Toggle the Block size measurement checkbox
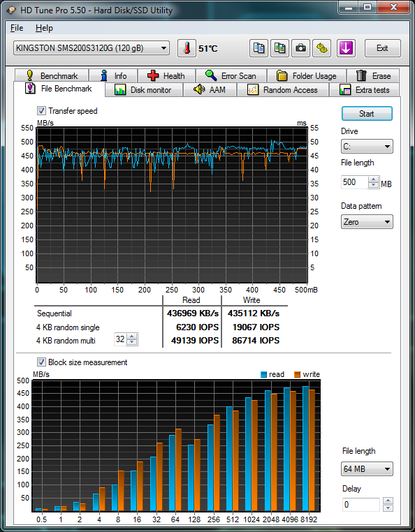The image size is (415, 532). click(x=41, y=362)
